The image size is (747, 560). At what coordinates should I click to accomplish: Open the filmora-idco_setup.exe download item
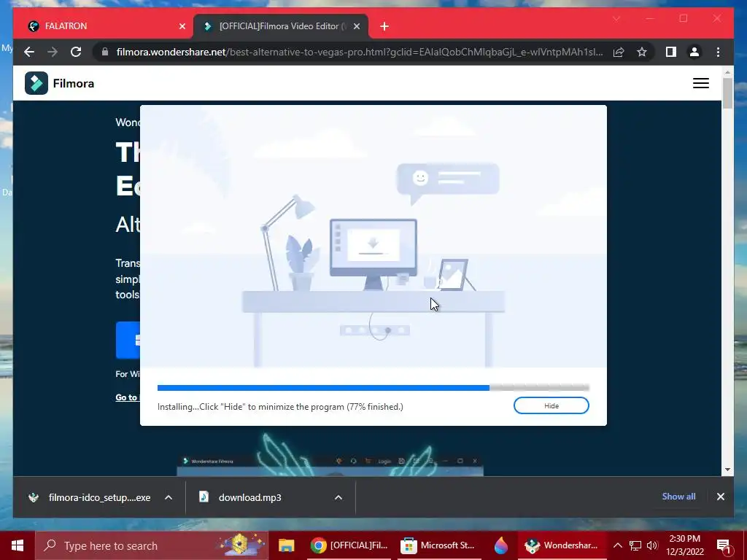point(90,497)
